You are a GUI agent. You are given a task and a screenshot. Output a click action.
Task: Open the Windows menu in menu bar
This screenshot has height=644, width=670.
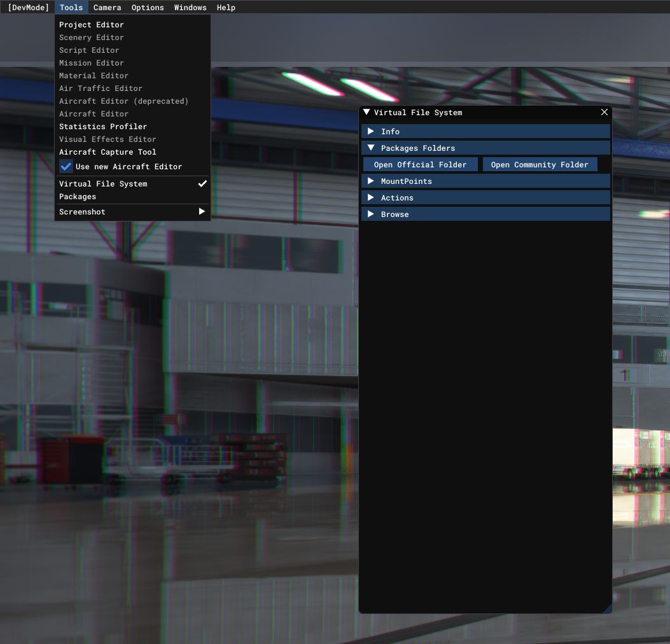tap(190, 8)
